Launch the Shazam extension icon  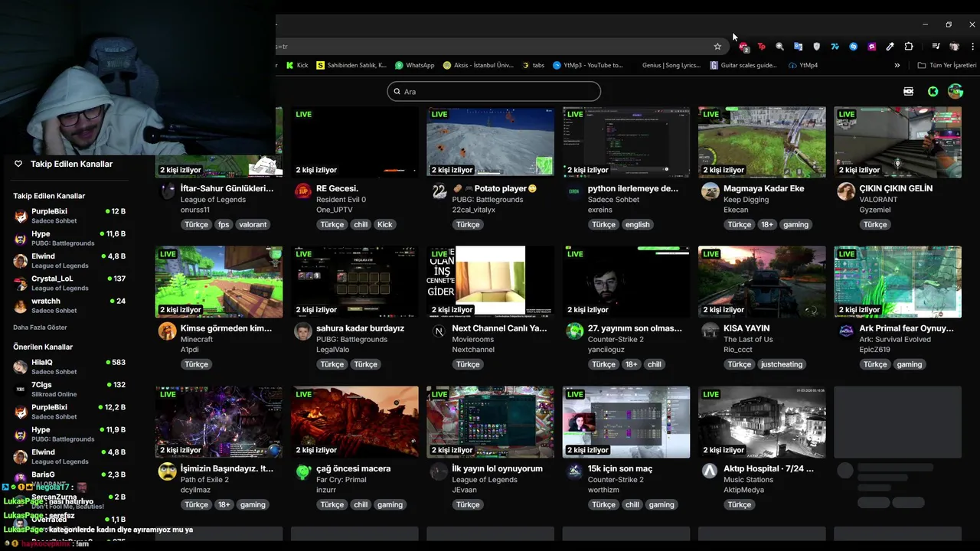(853, 47)
